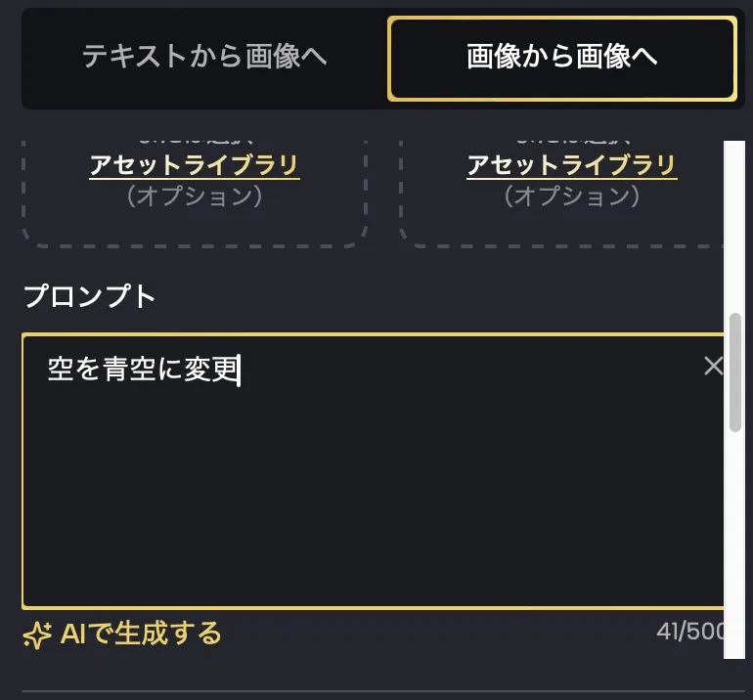Click the sparkle icon beside AIで生成する
Screen dimensions: 753x700
pos(37,635)
